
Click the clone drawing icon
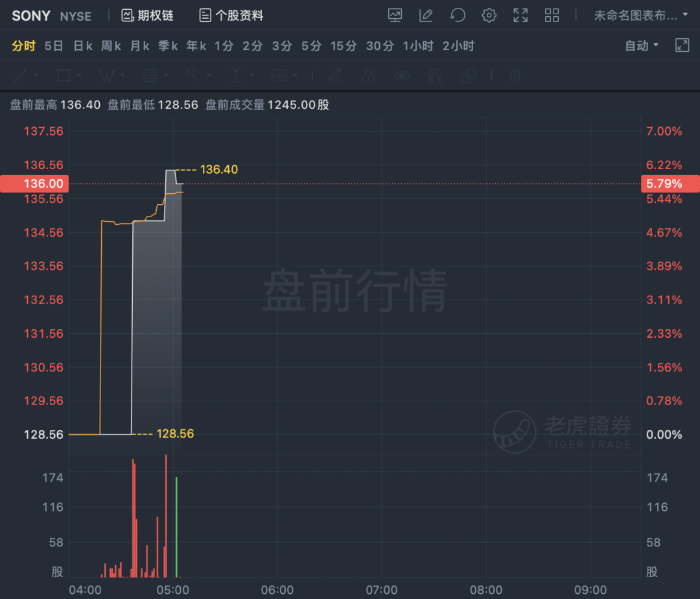[x=469, y=75]
